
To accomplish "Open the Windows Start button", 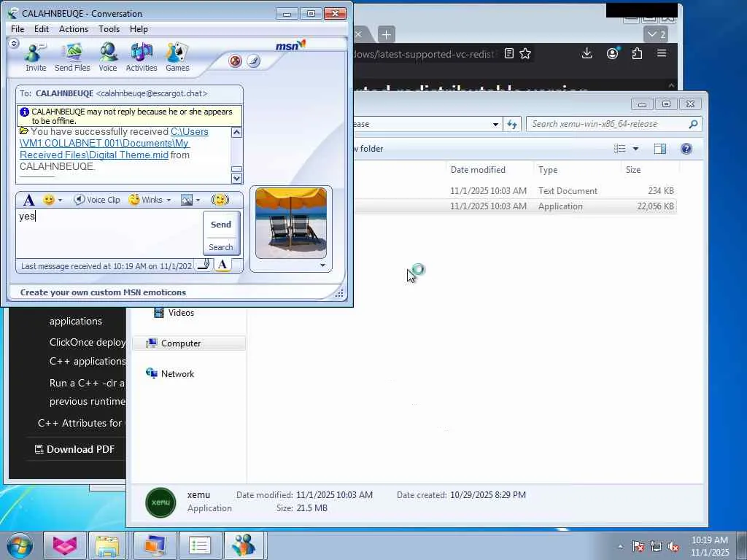I will click(20, 545).
